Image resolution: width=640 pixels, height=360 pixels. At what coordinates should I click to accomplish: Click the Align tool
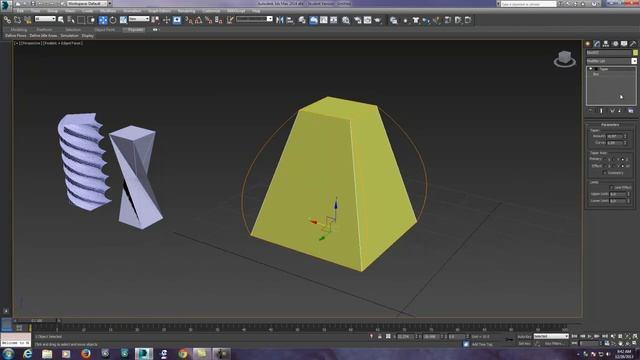tap(290, 20)
